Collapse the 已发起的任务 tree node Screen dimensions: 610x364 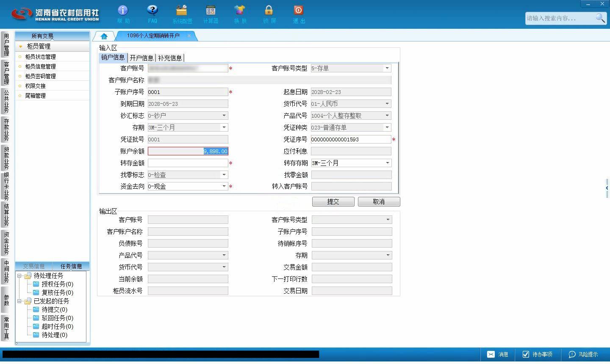click(x=19, y=301)
